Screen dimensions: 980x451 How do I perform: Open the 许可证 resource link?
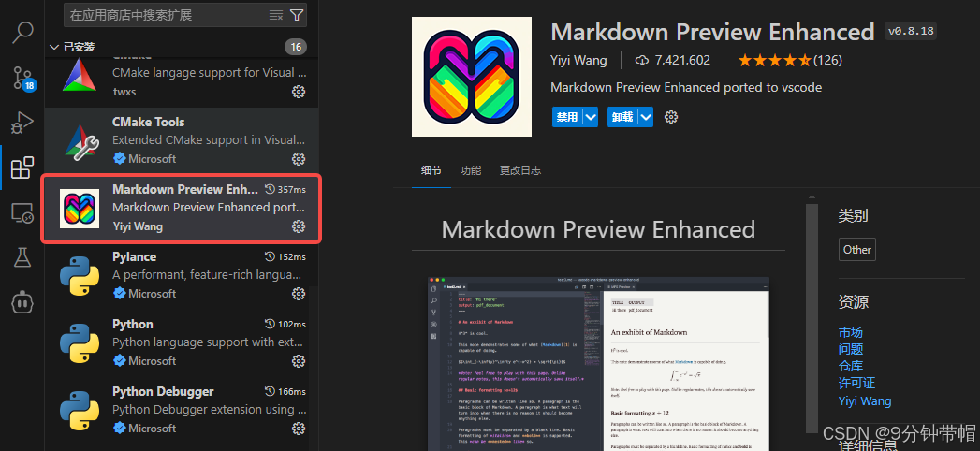(856, 383)
